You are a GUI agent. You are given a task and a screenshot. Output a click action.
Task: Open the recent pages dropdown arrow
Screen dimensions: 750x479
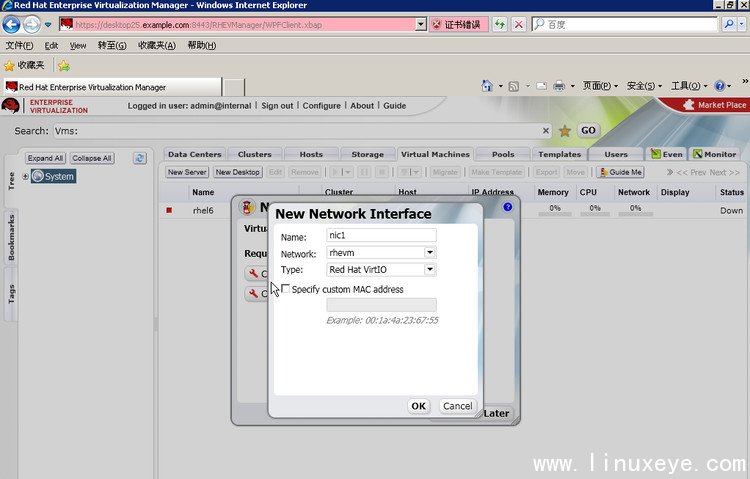pos(48,24)
